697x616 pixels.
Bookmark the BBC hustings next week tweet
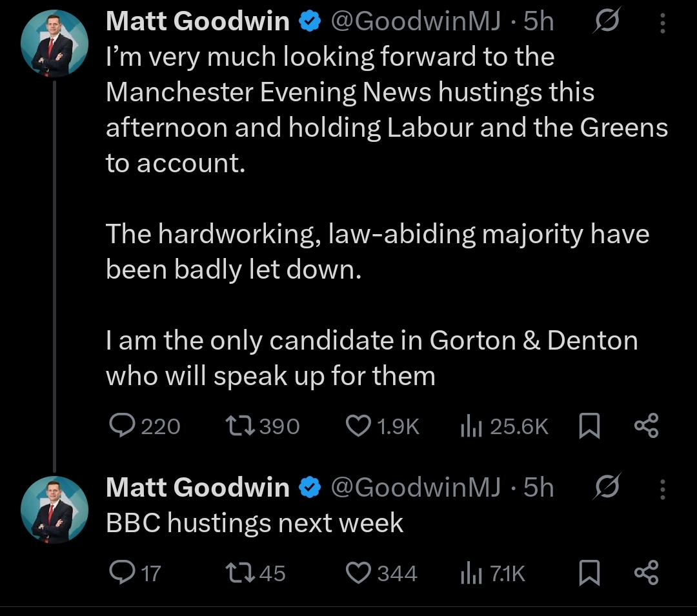pos(589,573)
